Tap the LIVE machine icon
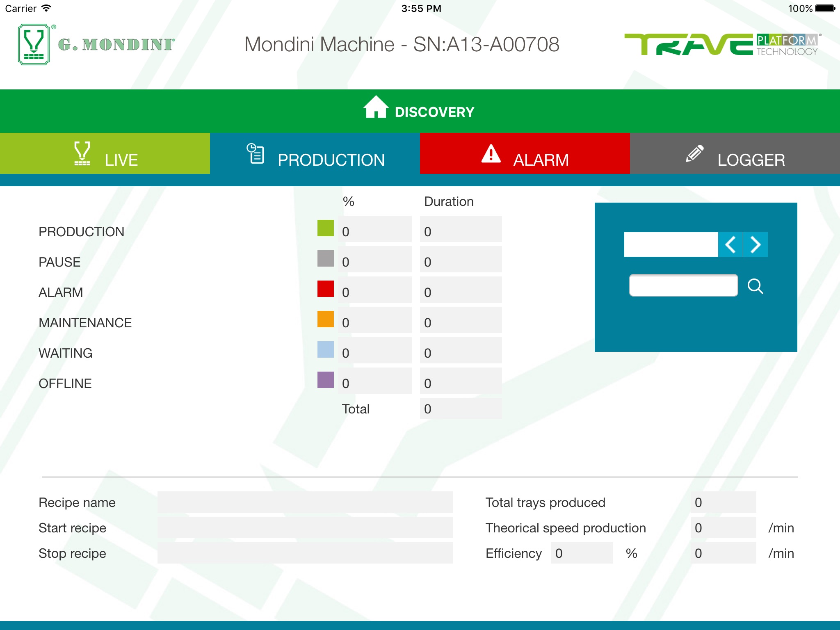This screenshot has height=630, width=840. 82,153
